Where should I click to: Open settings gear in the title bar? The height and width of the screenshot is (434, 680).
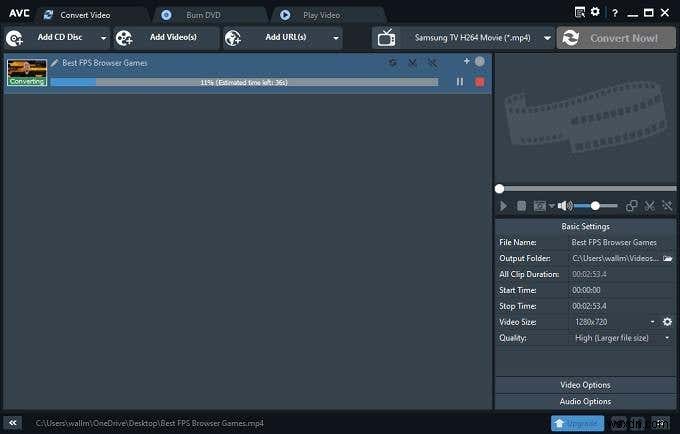tap(595, 12)
